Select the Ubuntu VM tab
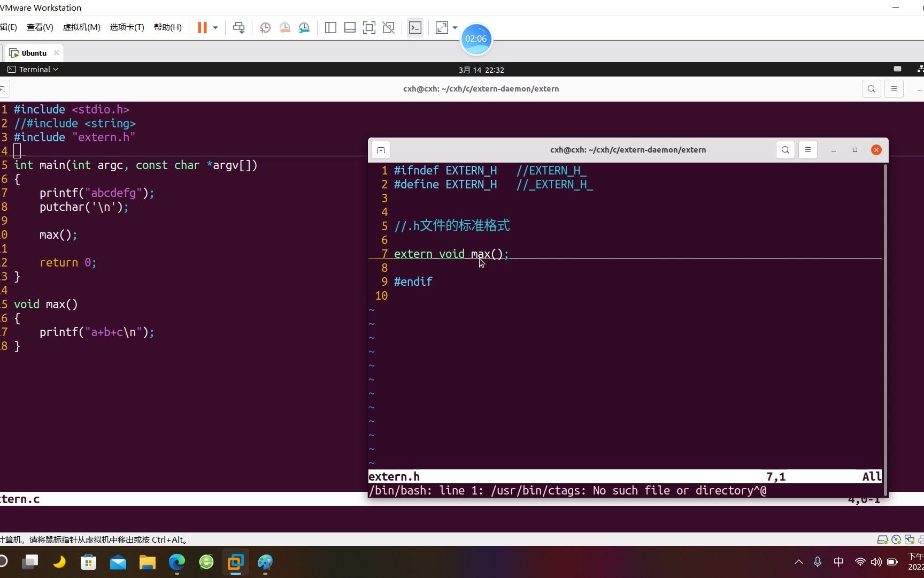This screenshot has height=578, width=924. 33,53
